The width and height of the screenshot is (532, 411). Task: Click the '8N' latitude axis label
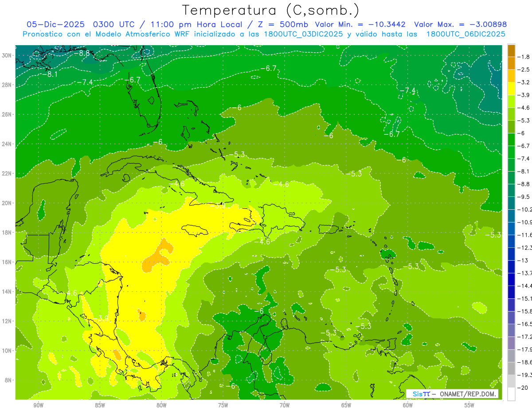click(x=9, y=380)
